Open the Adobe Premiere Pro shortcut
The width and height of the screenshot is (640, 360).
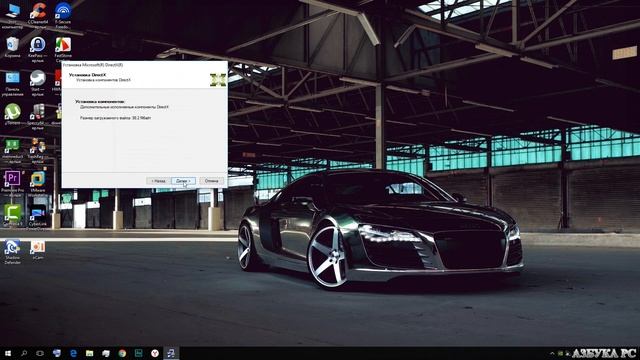click(x=12, y=184)
